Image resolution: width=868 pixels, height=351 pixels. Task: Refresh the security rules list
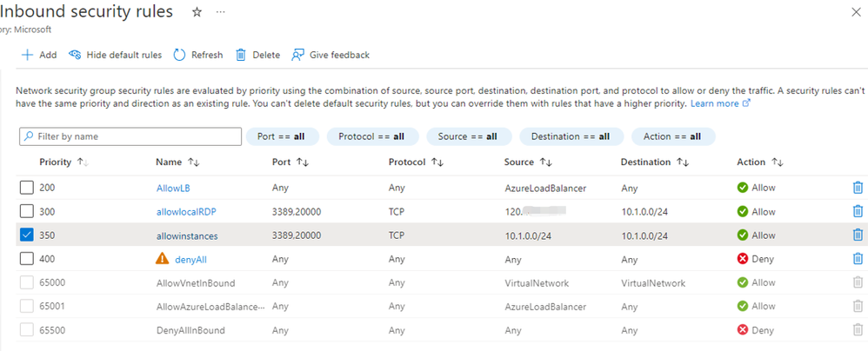coord(198,55)
